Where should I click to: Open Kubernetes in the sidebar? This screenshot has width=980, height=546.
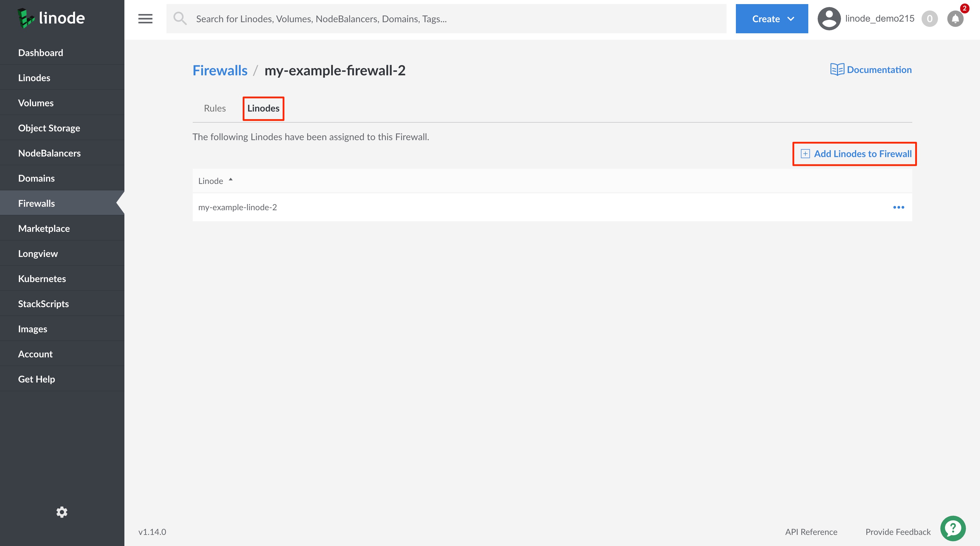(42, 279)
